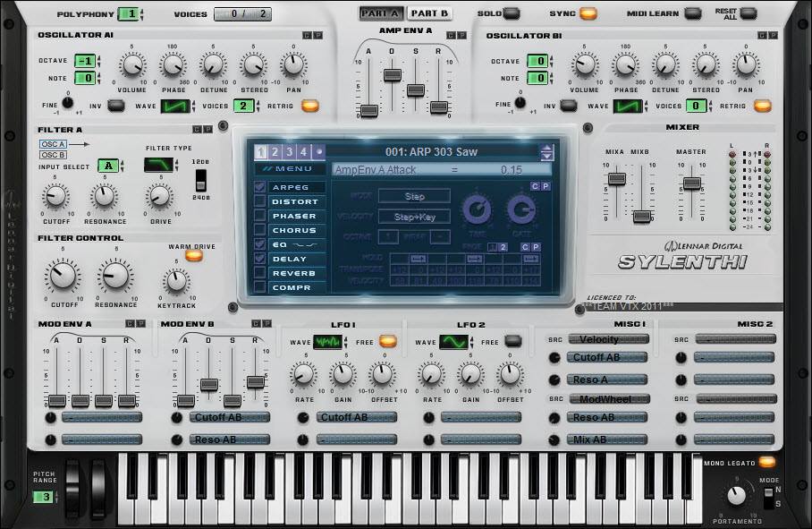Click the LFO 1 gain knob
Image resolution: width=812 pixels, height=529 pixels.
(x=343, y=374)
